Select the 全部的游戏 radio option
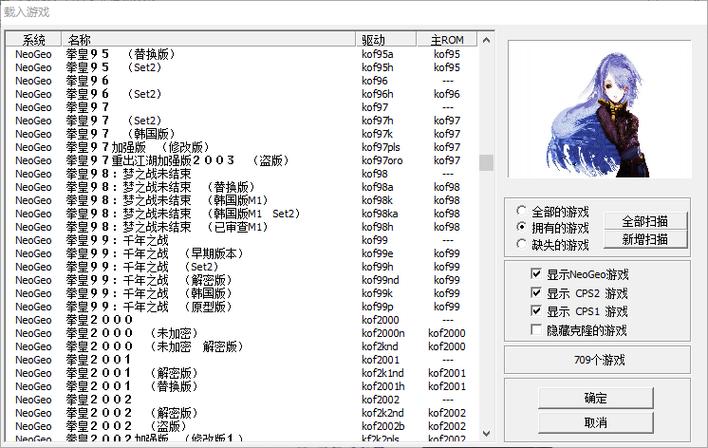 click(521, 212)
